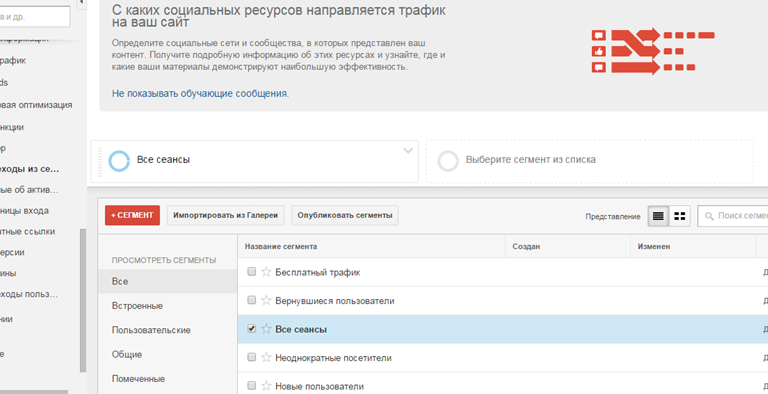Switch to grid view of segments
The height and width of the screenshot is (394, 768).
click(679, 216)
